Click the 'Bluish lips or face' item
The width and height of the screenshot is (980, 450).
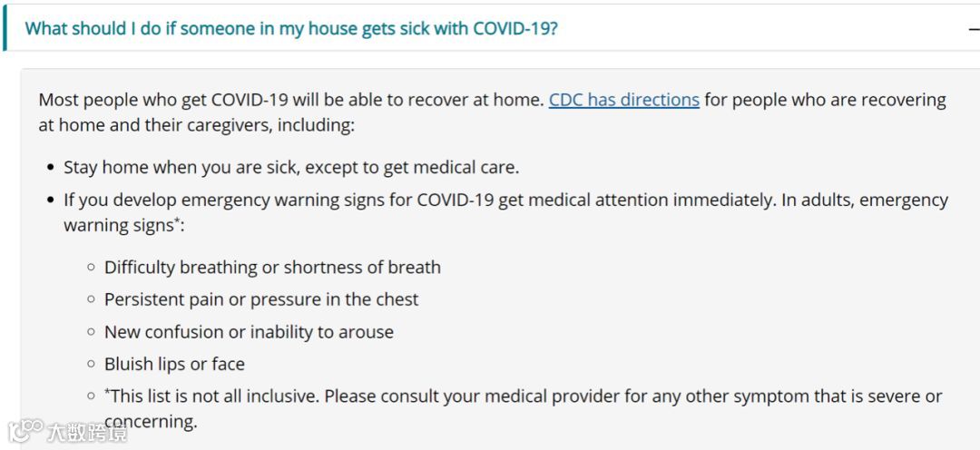(x=174, y=365)
